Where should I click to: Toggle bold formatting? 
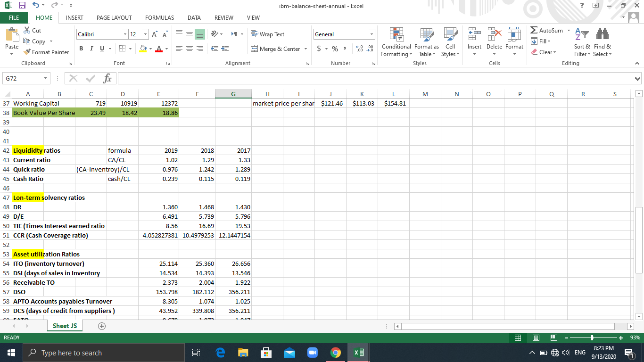click(x=81, y=48)
